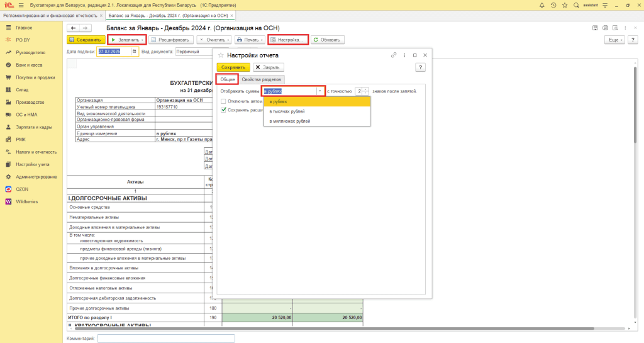
Task: Close the Регламентированная отчетность tab
Action: [101, 16]
